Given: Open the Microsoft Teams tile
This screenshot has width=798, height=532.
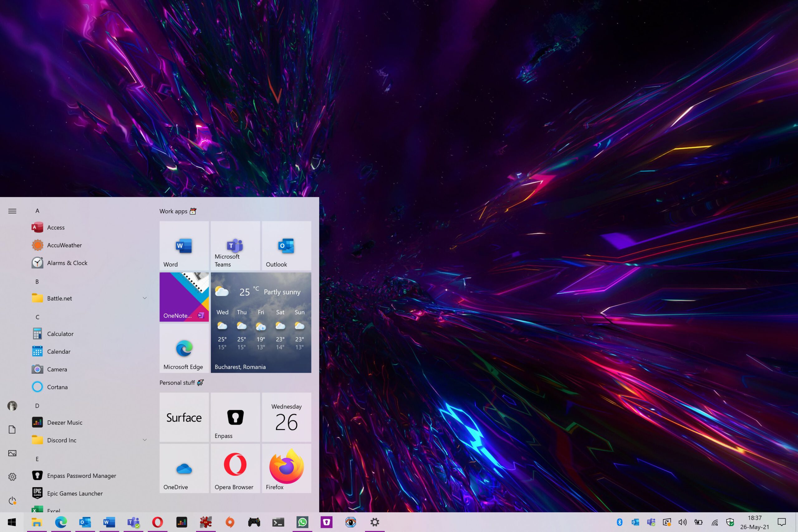Looking at the screenshot, I should coord(235,246).
